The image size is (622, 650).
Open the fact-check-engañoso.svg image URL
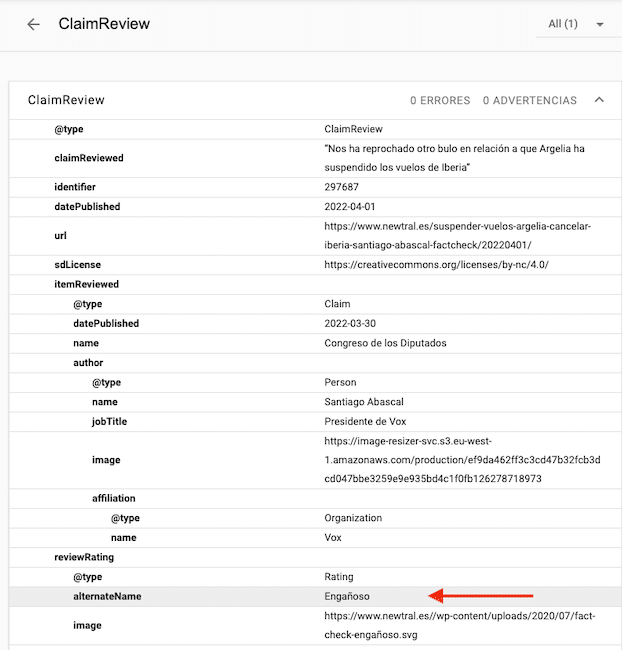459,626
